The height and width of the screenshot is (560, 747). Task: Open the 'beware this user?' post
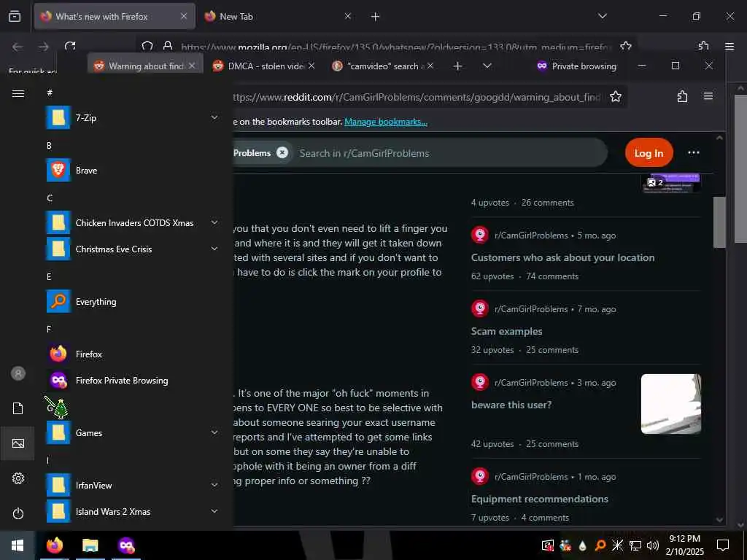(x=511, y=405)
